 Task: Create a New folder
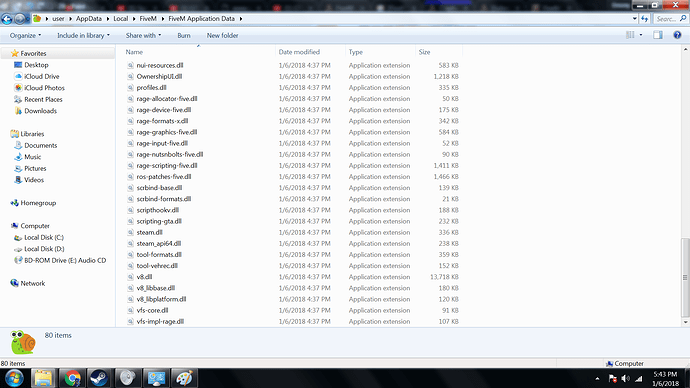coord(223,35)
